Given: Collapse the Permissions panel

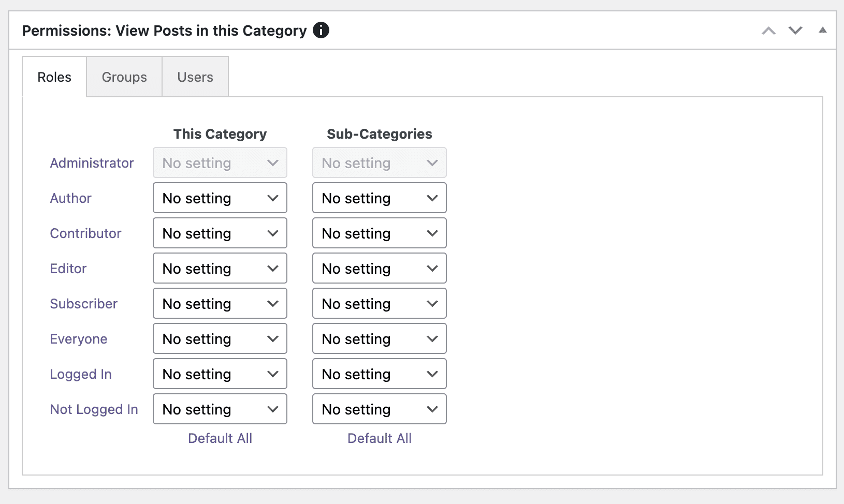Looking at the screenshot, I should (x=822, y=31).
